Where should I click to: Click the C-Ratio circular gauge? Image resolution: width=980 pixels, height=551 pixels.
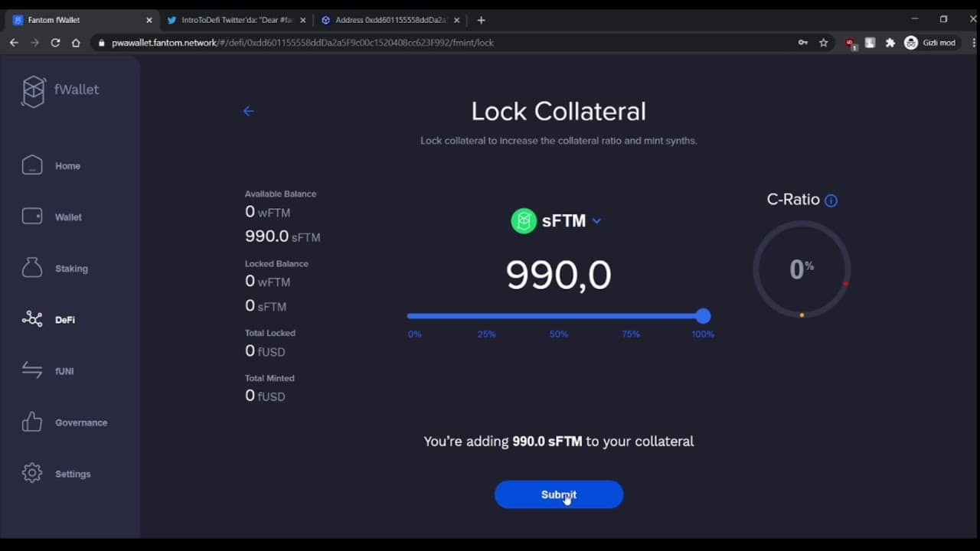(x=802, y=269)
